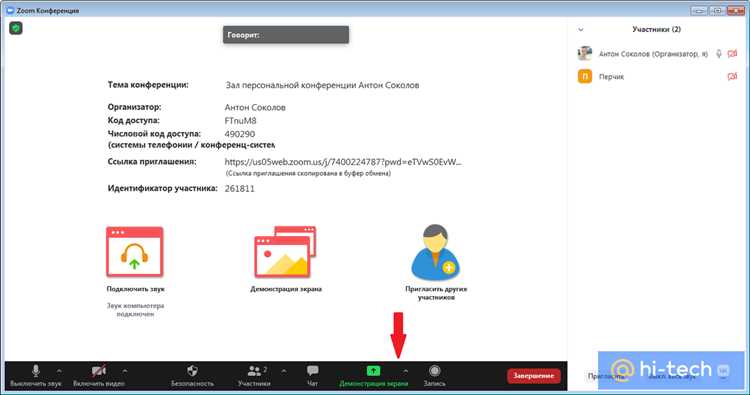Click crossed camera icon on Антон Соколов row
Screen dimensions: 750x395
coord(732,54)
